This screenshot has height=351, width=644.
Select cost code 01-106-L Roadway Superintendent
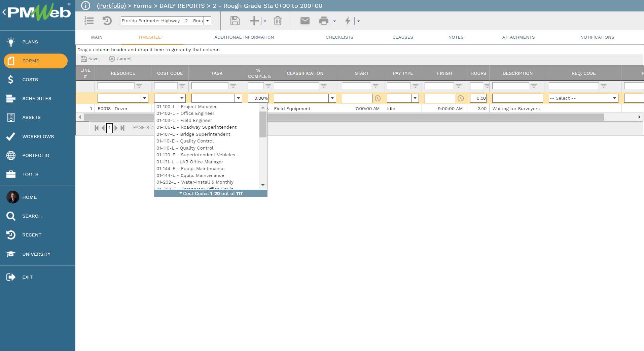(x=196, y=127)
